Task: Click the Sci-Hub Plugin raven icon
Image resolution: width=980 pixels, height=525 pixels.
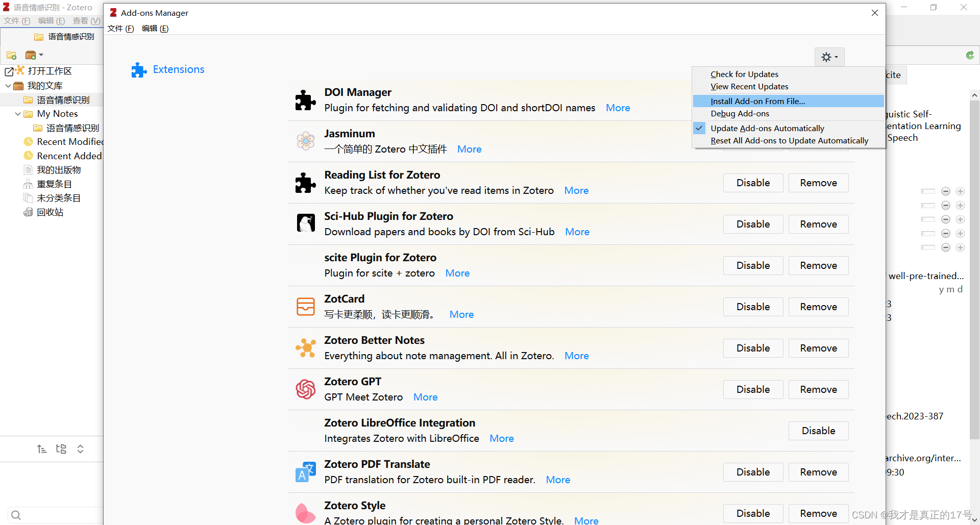Action: click(306, 223)
